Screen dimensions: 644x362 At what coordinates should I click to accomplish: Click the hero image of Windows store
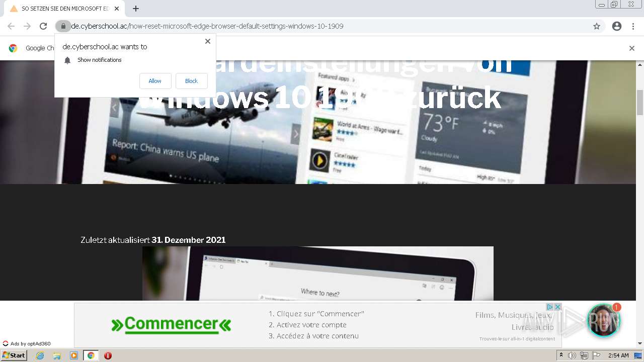[318, 122]
